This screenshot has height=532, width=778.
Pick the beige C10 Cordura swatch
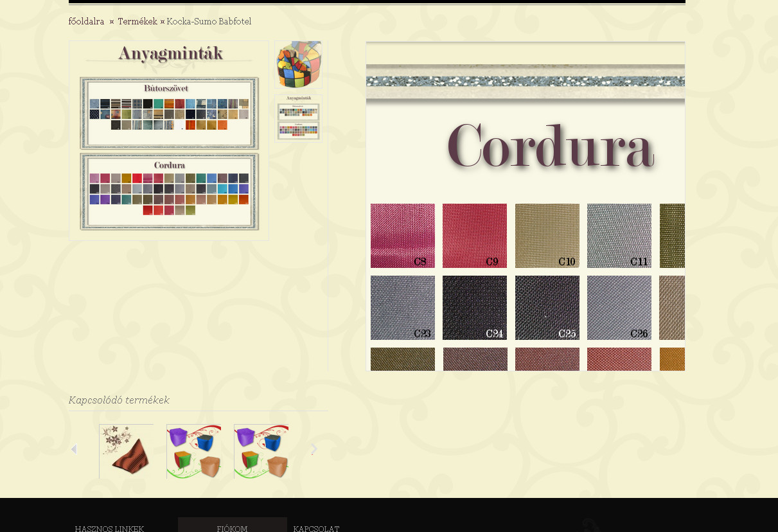click(x=547, y=236)
